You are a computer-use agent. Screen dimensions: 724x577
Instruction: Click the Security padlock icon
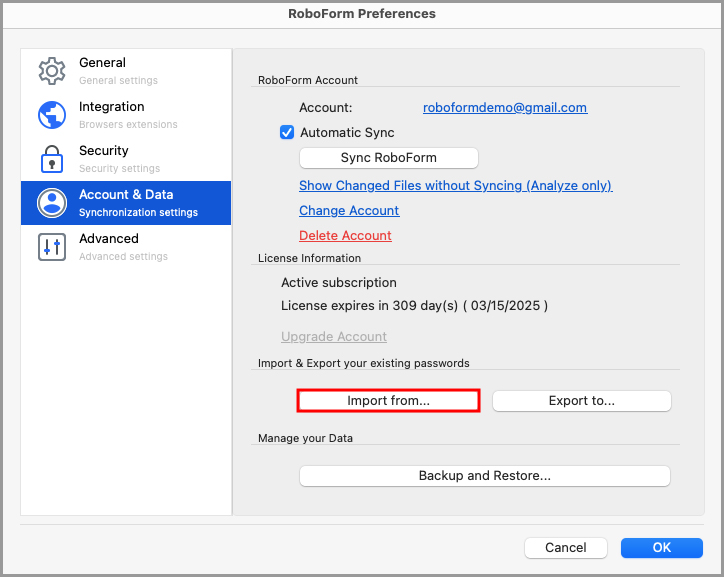pos(52,159)
